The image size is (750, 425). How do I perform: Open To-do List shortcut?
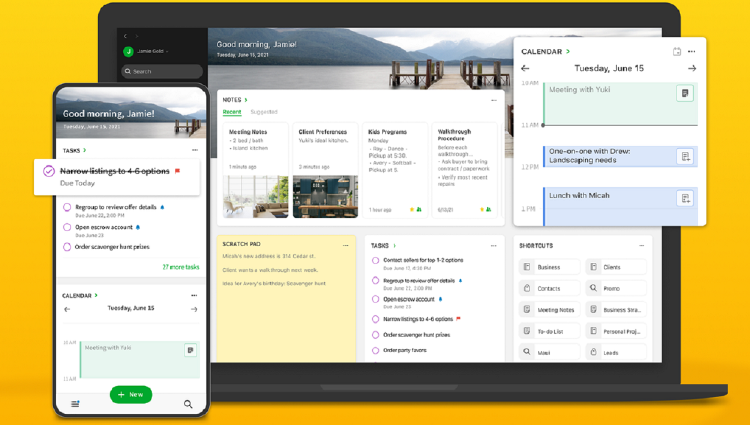[x=549, y=331]
